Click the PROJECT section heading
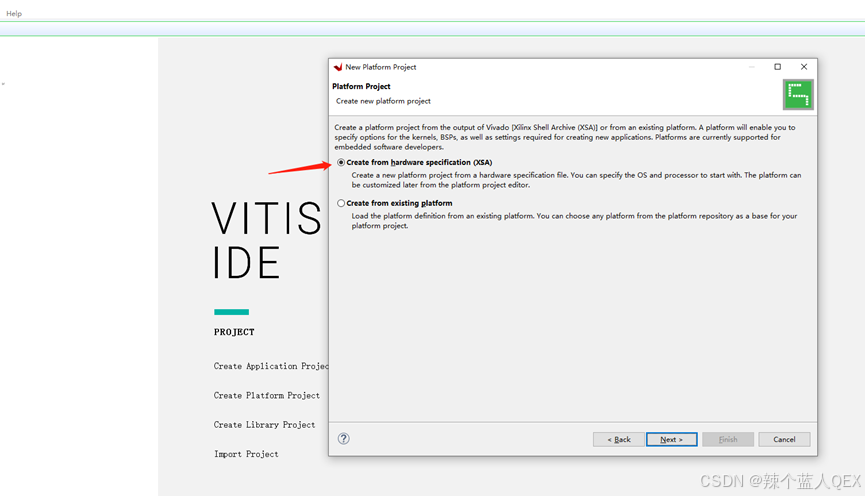This screenshot has width=865, height=496. coord(234,332)
